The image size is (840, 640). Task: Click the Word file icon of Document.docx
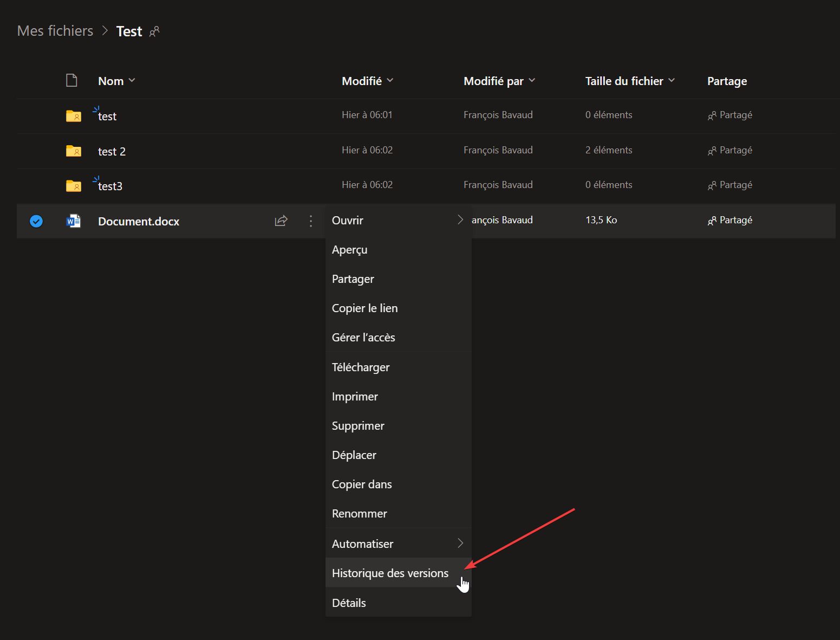click(73, 221)
